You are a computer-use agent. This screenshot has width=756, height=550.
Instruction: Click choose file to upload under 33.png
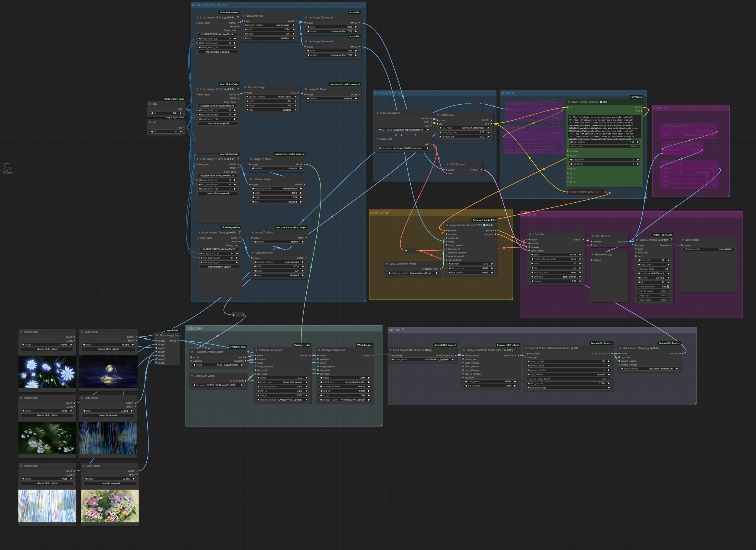tap(110, 483)
